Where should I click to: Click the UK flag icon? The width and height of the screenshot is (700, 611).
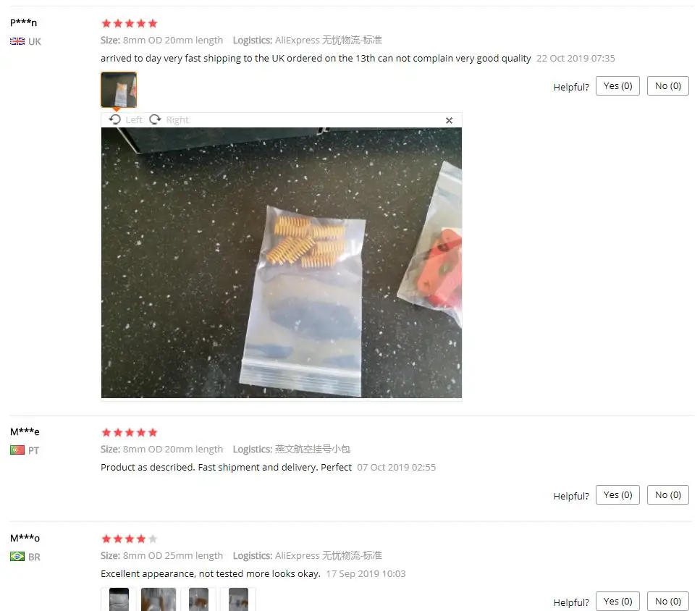(x=17, y=41)
